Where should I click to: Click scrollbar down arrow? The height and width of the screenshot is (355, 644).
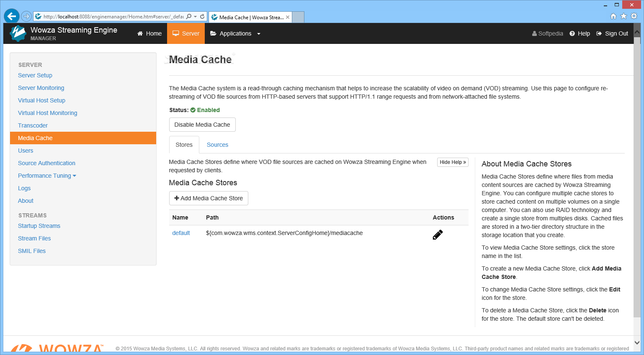coord(637,342)
